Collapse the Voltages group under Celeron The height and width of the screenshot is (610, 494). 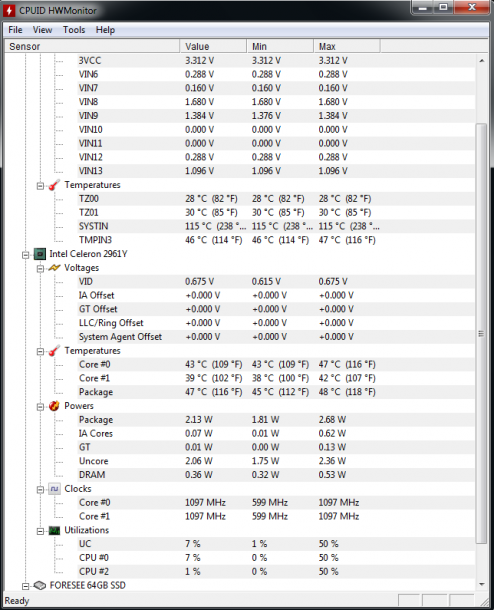[40, 269]
